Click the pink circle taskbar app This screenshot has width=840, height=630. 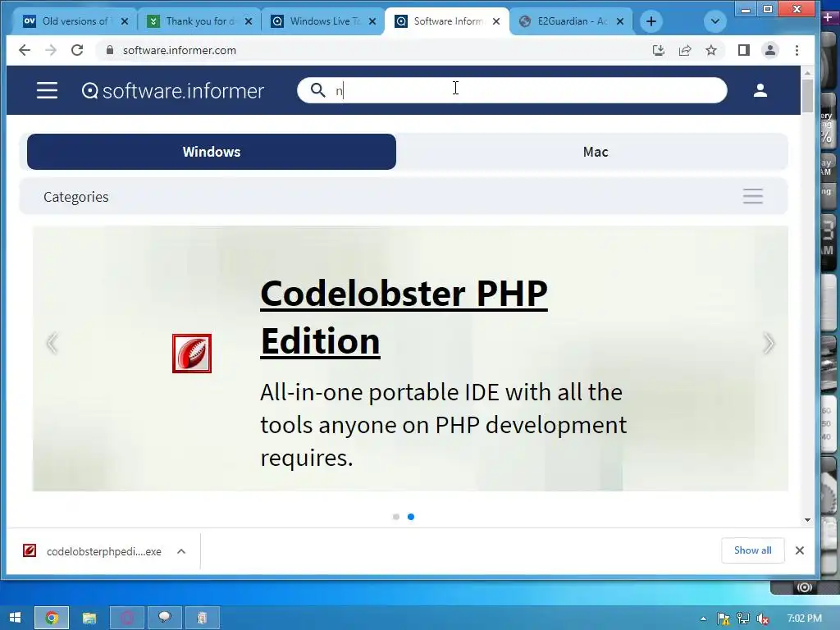(127, 618)
